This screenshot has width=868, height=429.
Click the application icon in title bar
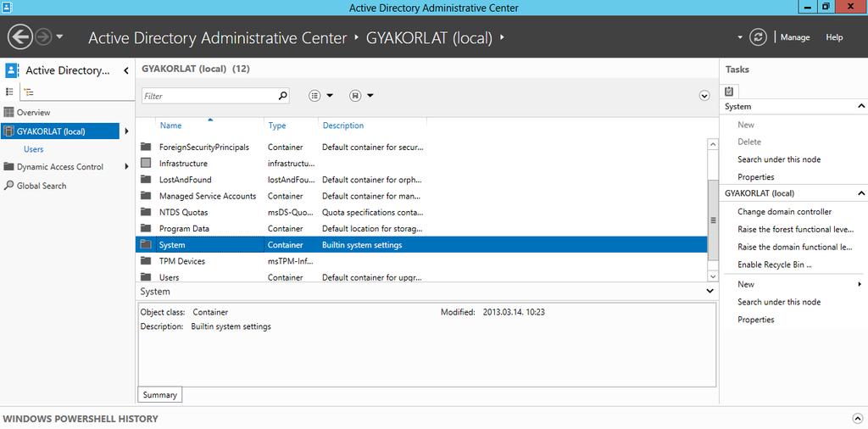coord(7,7)
